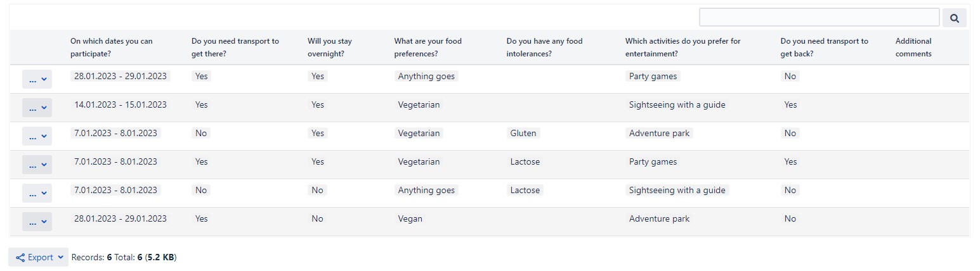Click 'Do you need transport to get back?' header
The image size is (980, 271).
coord(825,47)
